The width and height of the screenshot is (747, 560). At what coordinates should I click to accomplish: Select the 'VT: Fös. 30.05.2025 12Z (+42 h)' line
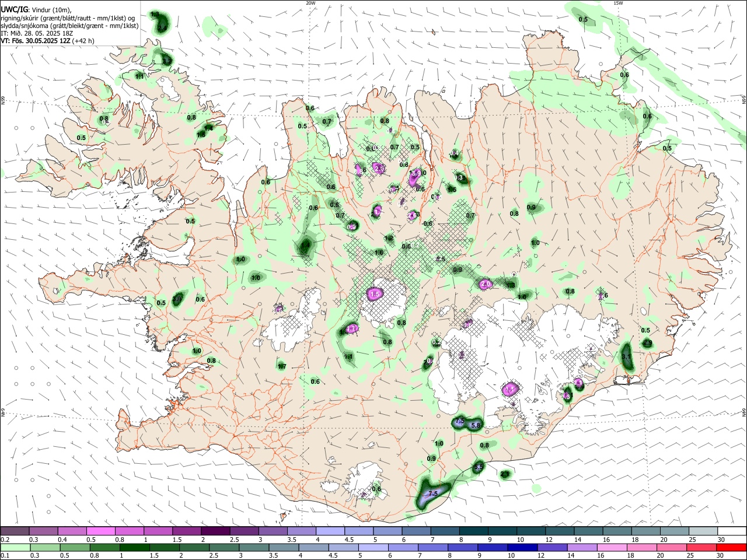click(47, 41)
